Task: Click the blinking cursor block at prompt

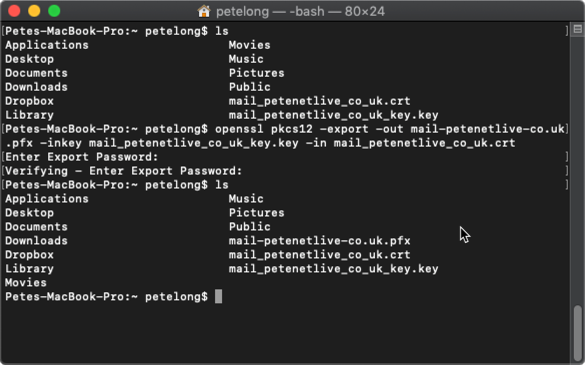Action: [x=219, y=297]
